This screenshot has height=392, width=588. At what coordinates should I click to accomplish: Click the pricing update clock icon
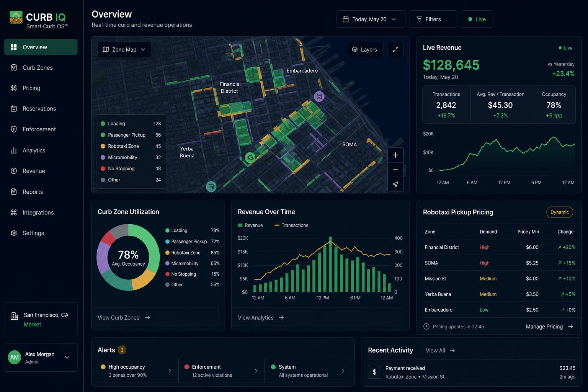[426, 327]
